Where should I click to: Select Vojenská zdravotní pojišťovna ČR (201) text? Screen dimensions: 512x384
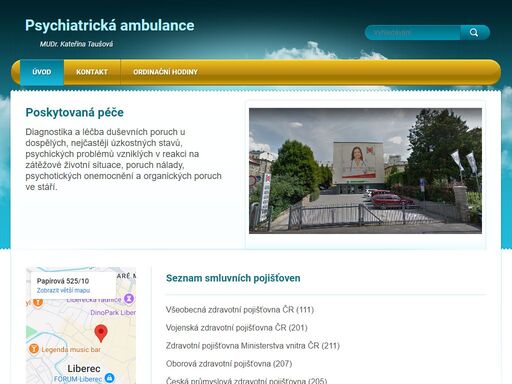[237, 328]
